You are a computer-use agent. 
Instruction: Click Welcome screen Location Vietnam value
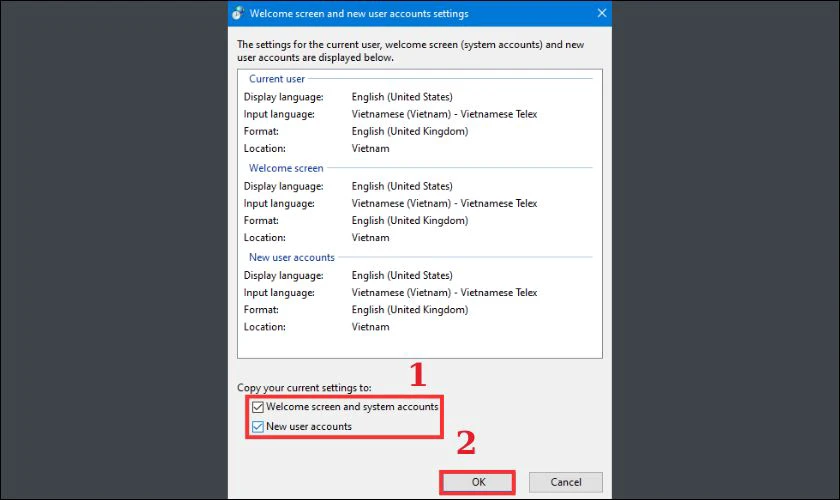point(370,238)
